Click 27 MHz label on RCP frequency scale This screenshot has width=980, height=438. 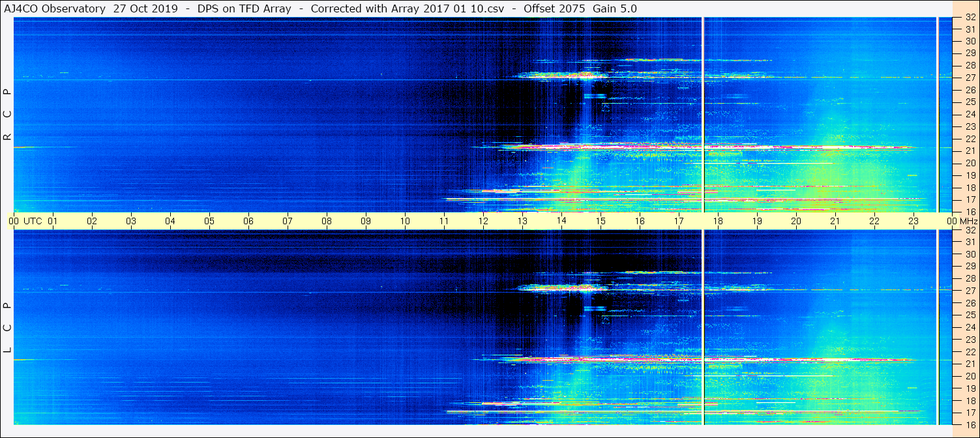click(970, 78)
